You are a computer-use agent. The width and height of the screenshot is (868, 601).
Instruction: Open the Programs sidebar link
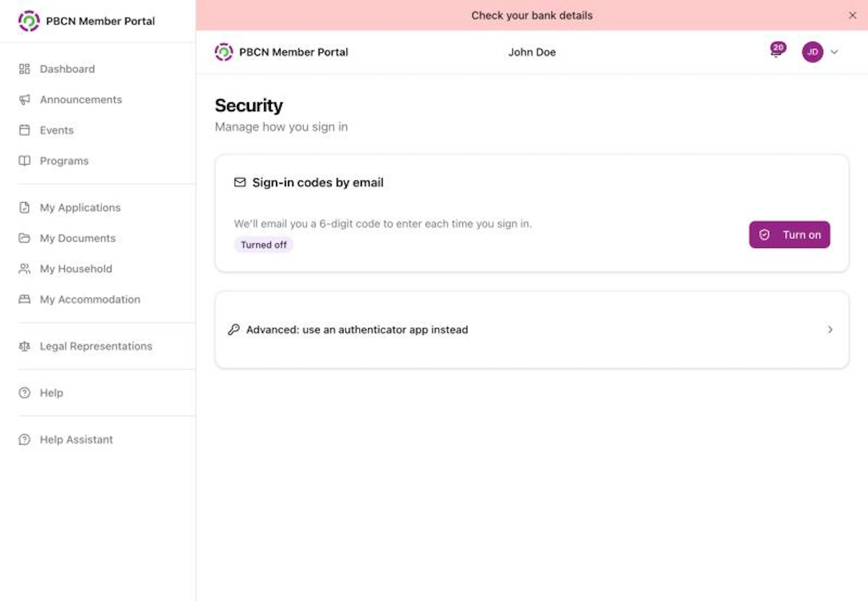(x=64, y=161)
